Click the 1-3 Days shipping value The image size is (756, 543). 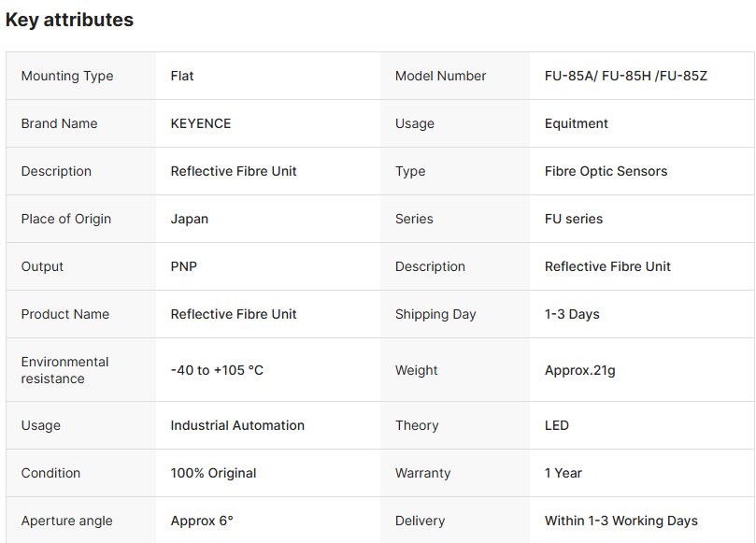coord(572,314)
